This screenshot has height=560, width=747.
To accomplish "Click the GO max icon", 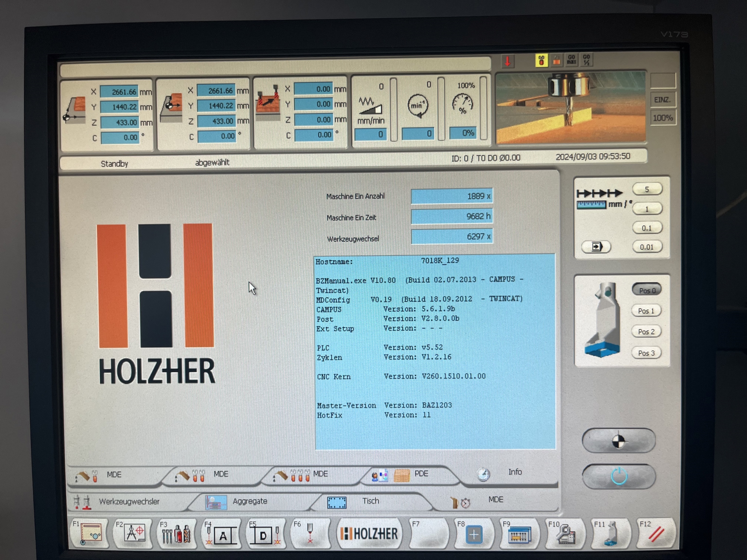I will [x=571, y=60].
